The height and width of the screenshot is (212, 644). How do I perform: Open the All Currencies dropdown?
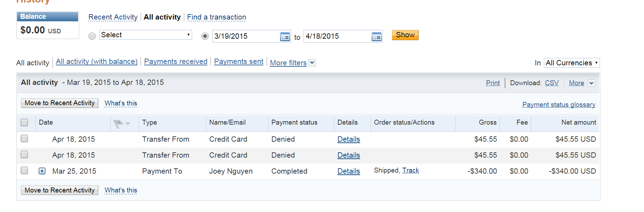pyautogui.click(x=572, y=63)
